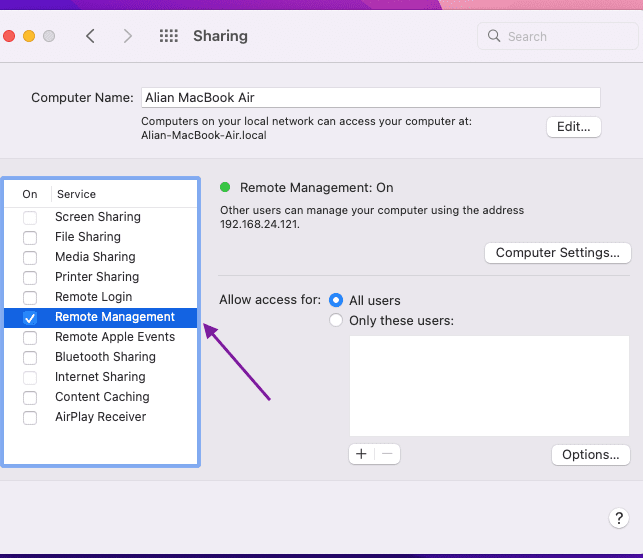Screen dimensions: 643x558
Task: Uncheck the Remote Management checkbox
Action: click(30, 317)
